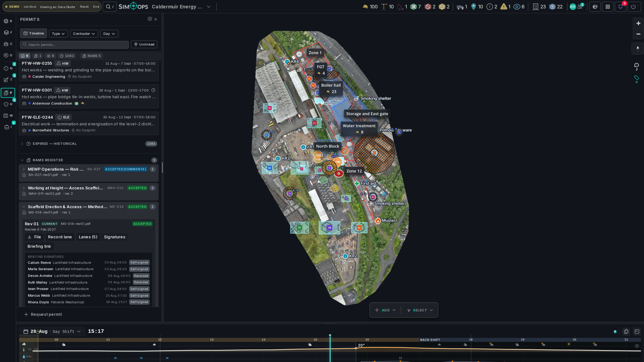Open the training graduation cap icon
This screenshot has width=644, height=362.
[x=595, y=7]
